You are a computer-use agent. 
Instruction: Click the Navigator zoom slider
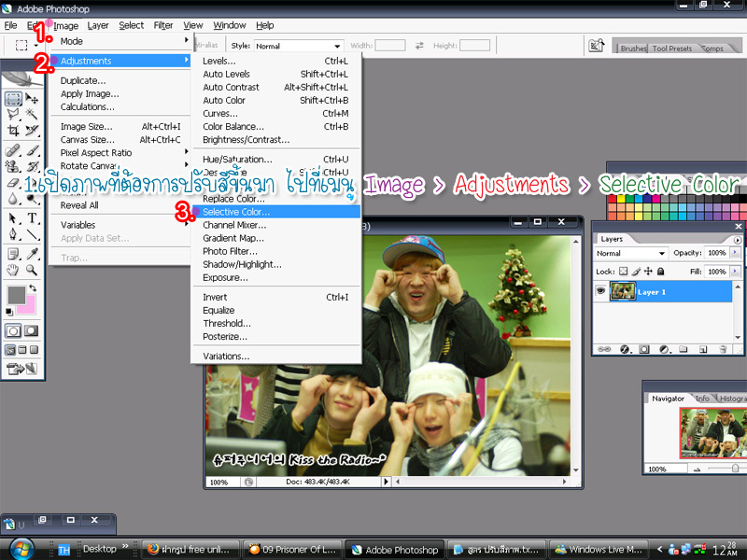735,469
